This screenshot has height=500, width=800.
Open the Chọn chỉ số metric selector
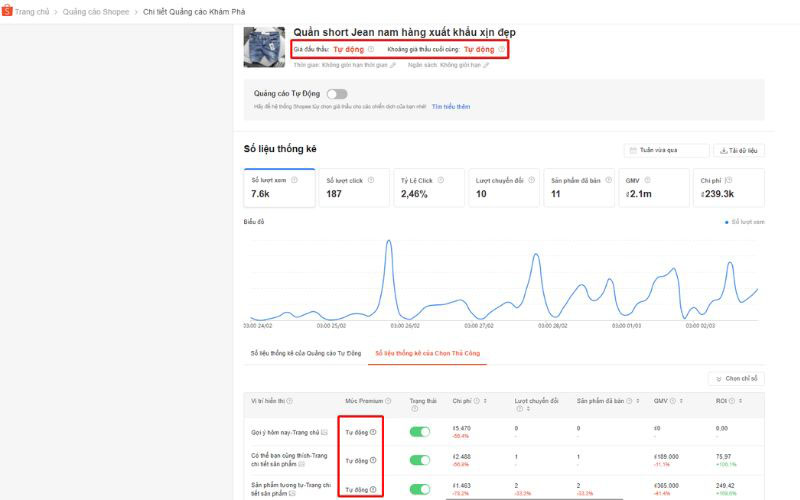[x=736, y=379]
